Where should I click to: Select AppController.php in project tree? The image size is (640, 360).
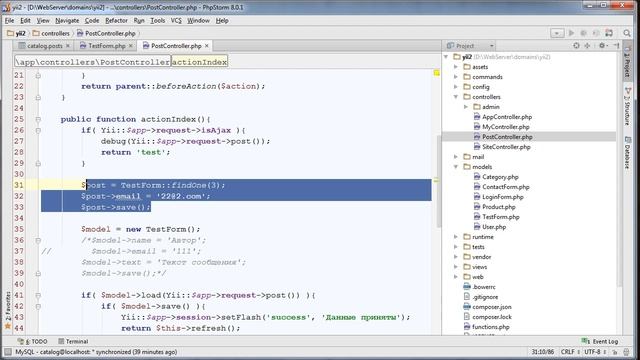click(507, 117)
